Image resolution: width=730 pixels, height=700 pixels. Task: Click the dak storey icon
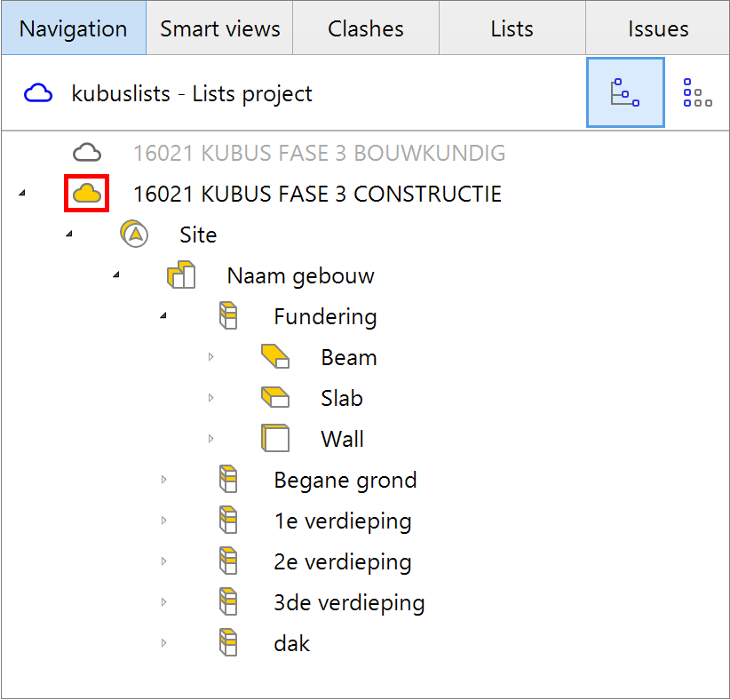coord(228,643)
